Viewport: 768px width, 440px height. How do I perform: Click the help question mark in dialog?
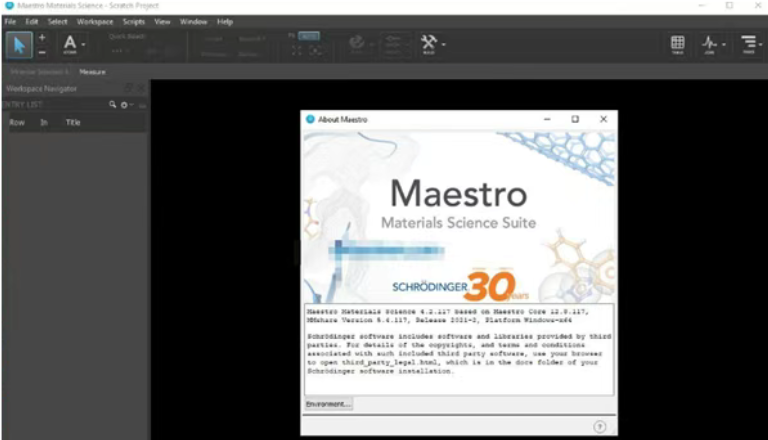pyautogui.click(x=599, y=425)
